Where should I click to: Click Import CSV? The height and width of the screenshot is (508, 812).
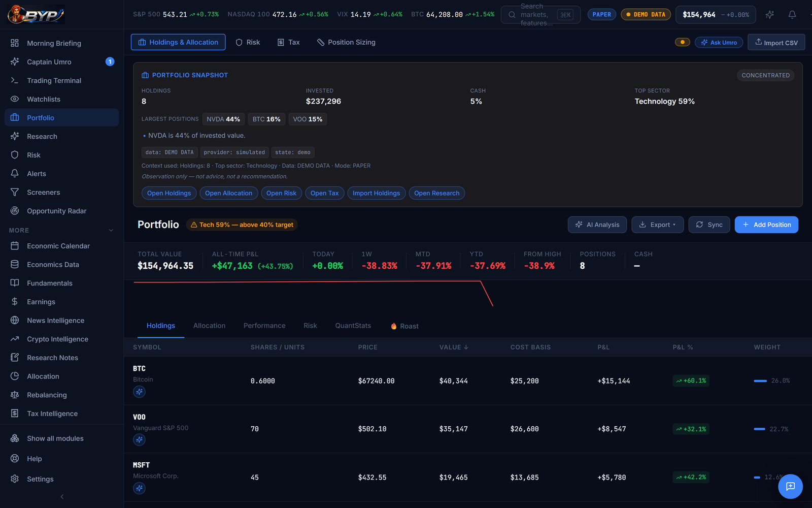[x=776, y=42]
